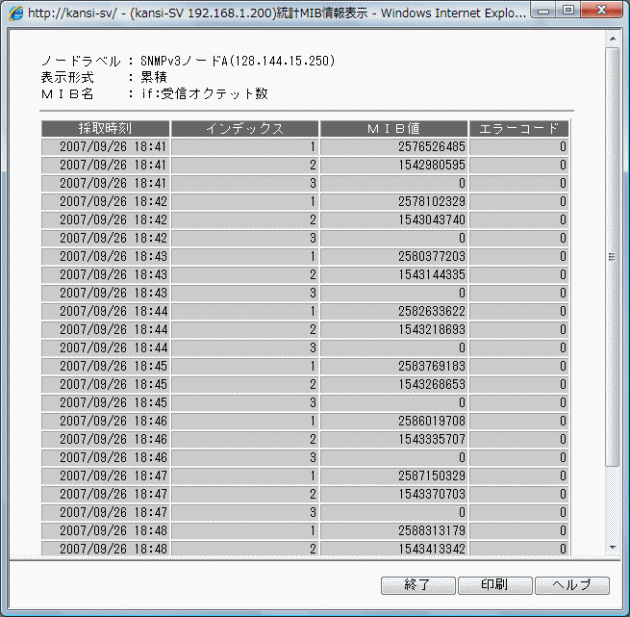This screenshot has width=630, height=617.
Task: Open help with the ヘルプ button
Action: click(x=572, y=585)
